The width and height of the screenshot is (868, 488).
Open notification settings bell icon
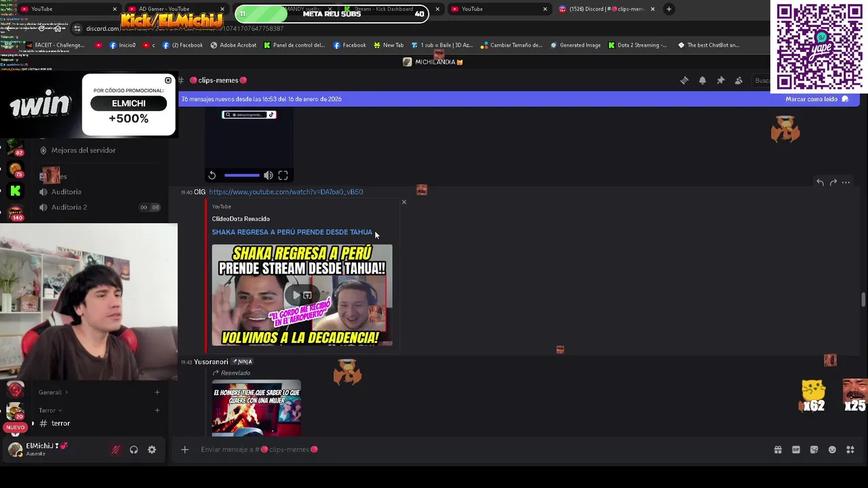703,81
